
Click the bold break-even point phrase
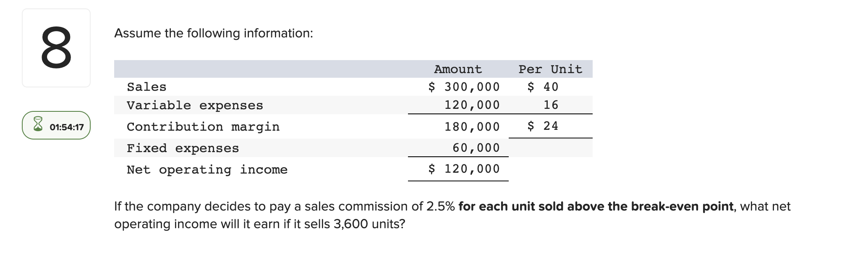[596, 206]
